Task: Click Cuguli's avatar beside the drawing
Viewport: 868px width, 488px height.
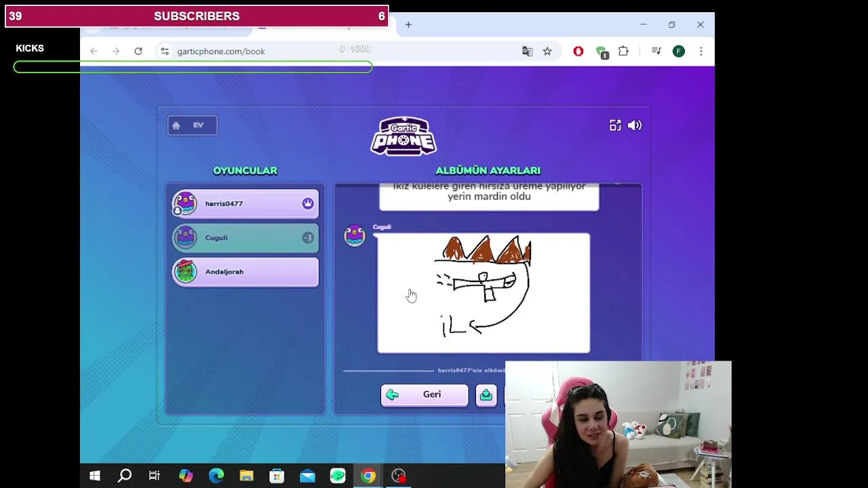Action: (x=355, y=235)
